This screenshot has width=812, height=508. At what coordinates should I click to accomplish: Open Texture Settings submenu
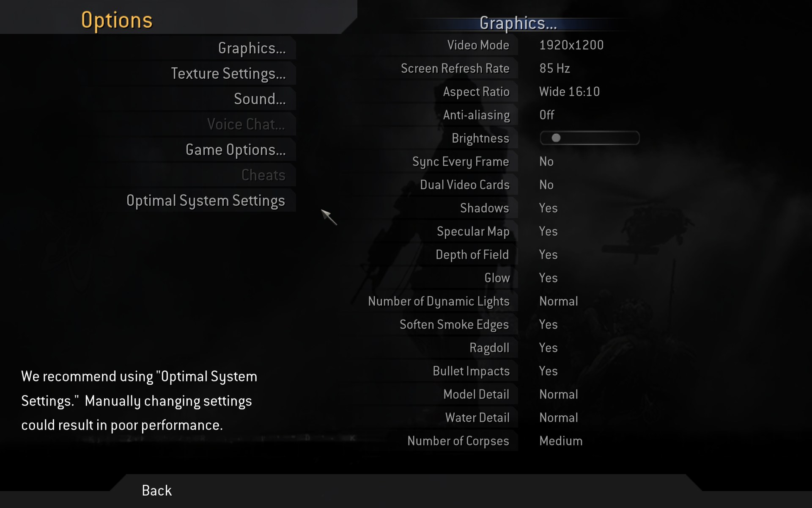click(x=228, y=72)
